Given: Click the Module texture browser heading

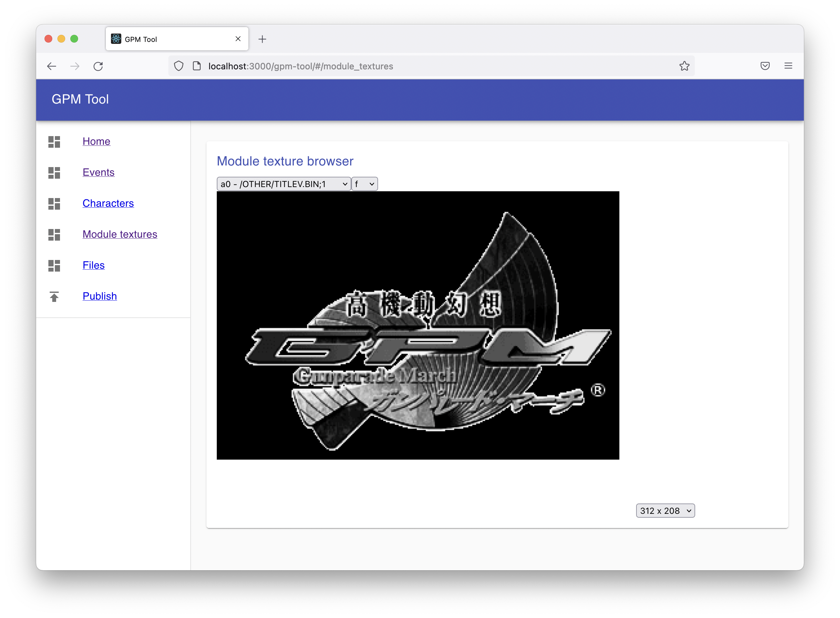Looking at the screenshot, I should click(x=285, y=161).
